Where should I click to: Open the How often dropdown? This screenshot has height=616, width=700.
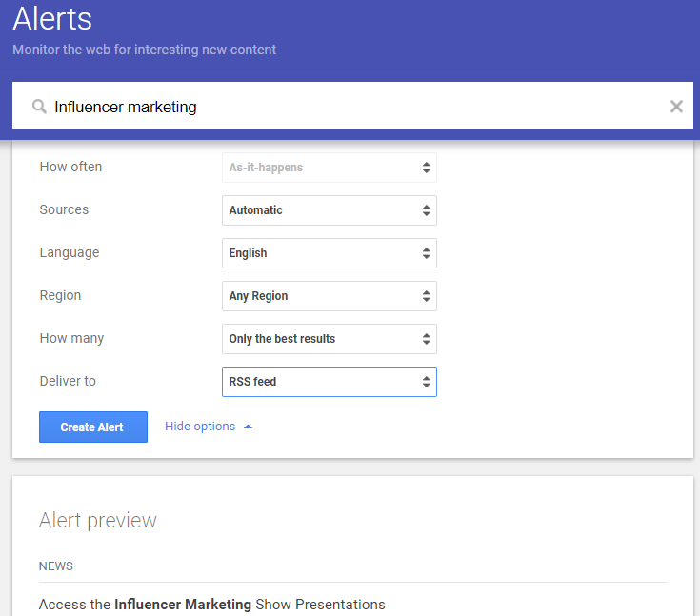329,168
